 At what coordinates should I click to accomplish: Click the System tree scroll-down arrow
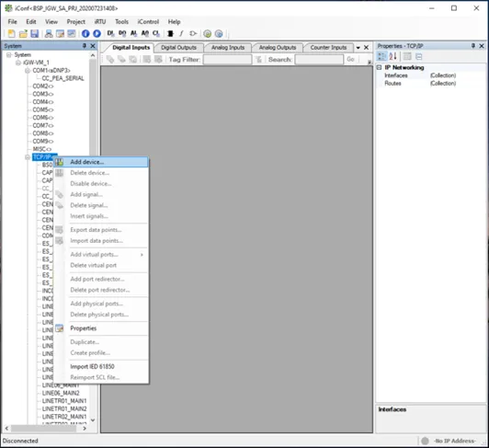coord(93,420)
